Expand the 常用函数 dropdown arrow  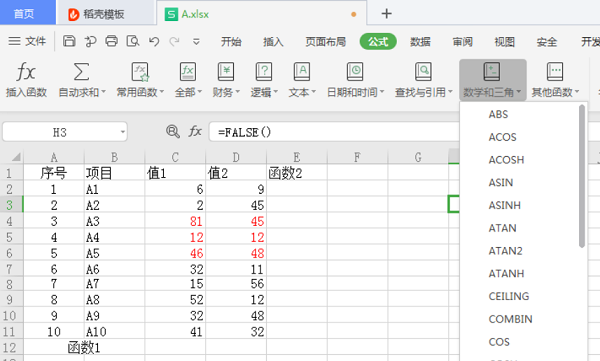coord(161,92)
